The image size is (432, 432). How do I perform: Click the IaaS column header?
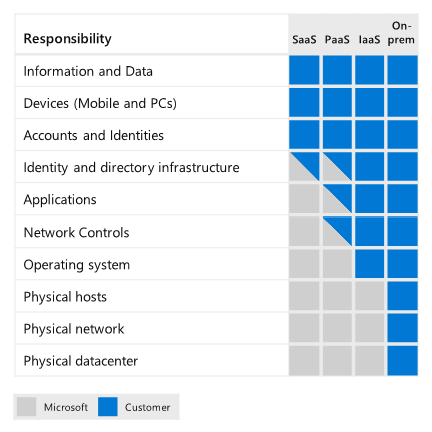click(369, 40)
